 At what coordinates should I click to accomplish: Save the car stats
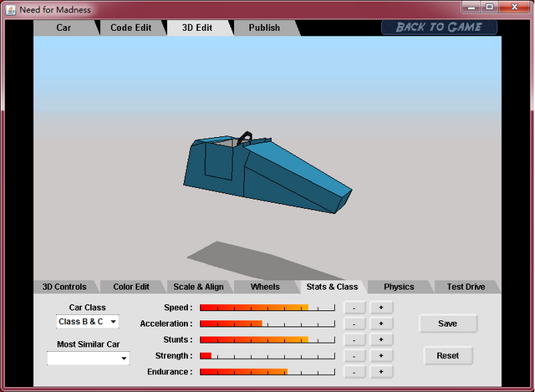coord(448,323)
